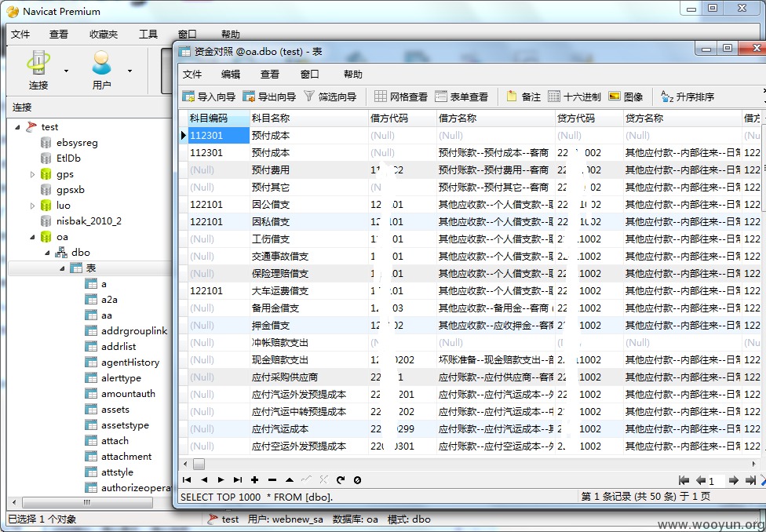Click the 十六进制 hex toolbar icon

click(x=574, y=97)
